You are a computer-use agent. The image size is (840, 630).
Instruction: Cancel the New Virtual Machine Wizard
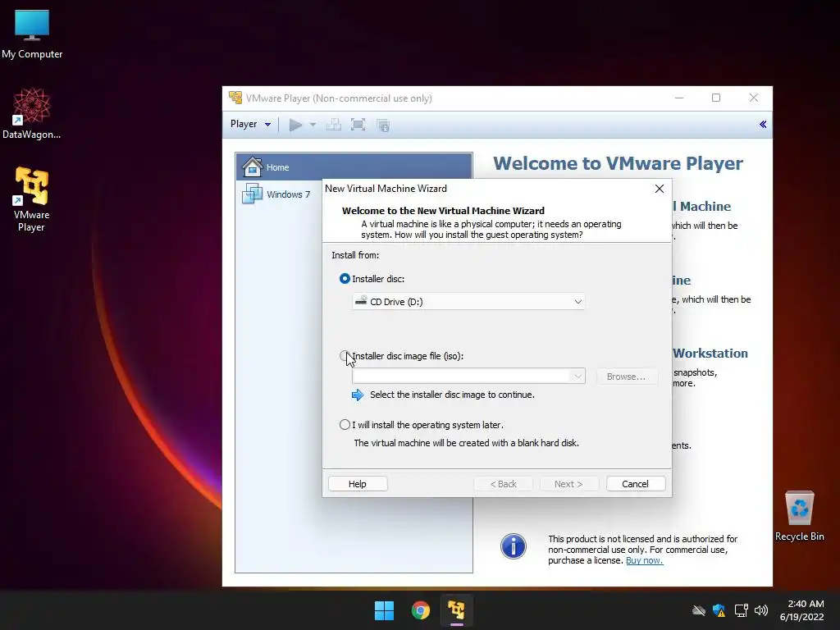click(x=636, y=484)
